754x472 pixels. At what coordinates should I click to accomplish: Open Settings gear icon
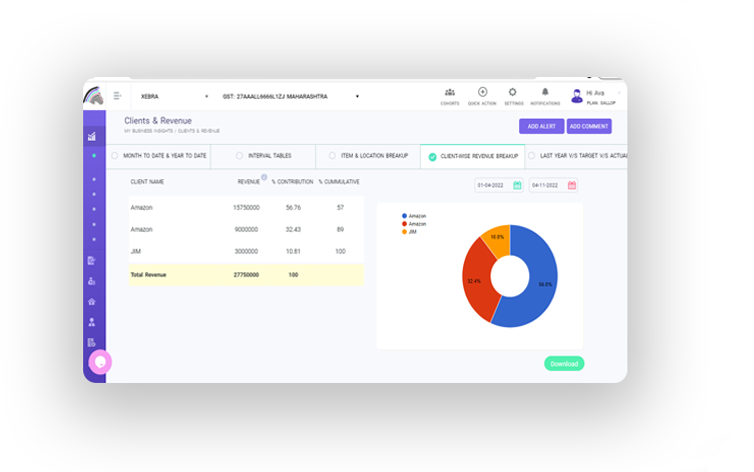point(513,93)
